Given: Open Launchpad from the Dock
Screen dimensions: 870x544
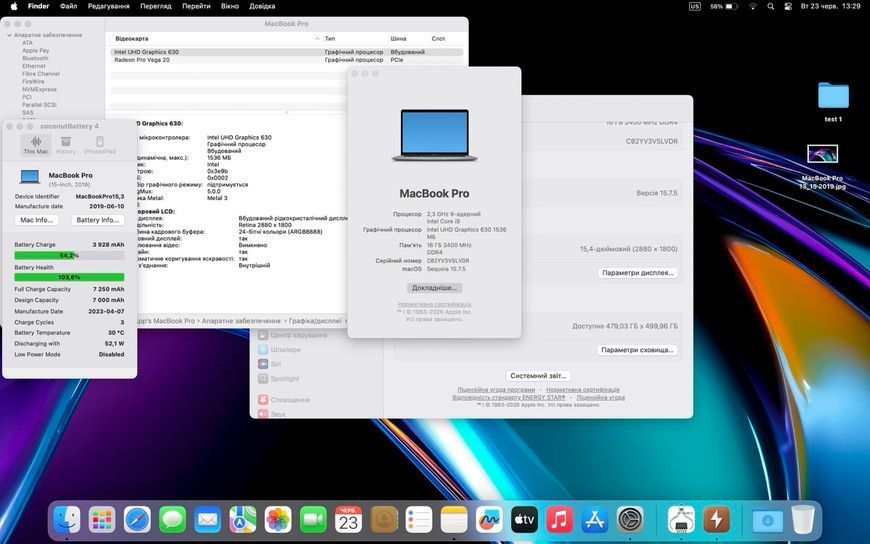Looking at the screenshot, I should [x=102, y=520].
